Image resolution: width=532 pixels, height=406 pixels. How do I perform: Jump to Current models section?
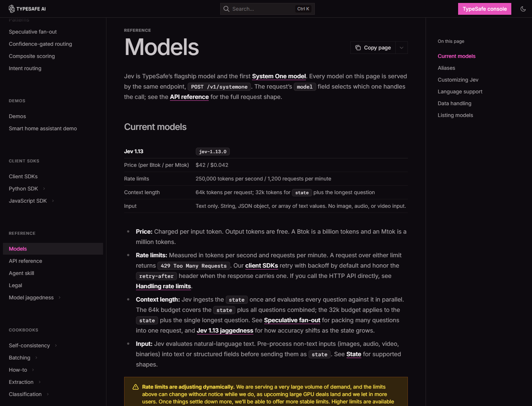tap(457, 56)
